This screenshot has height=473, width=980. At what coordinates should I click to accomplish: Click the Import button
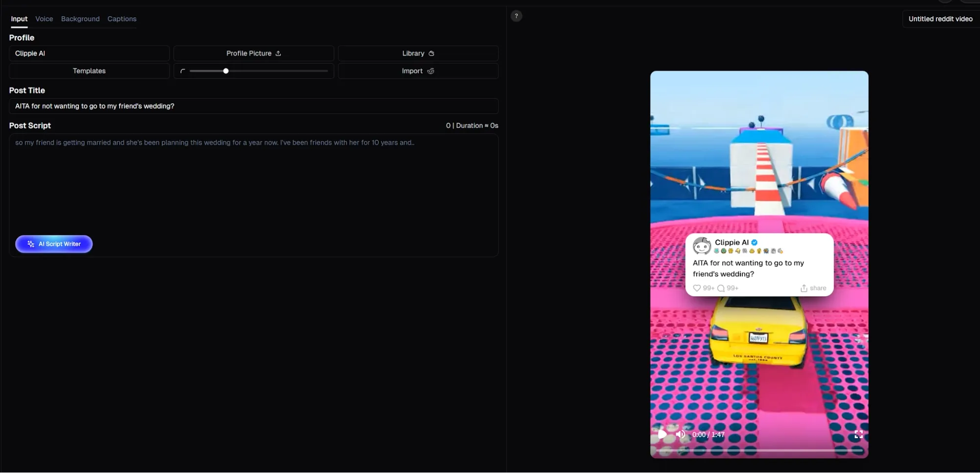point(418,71)
